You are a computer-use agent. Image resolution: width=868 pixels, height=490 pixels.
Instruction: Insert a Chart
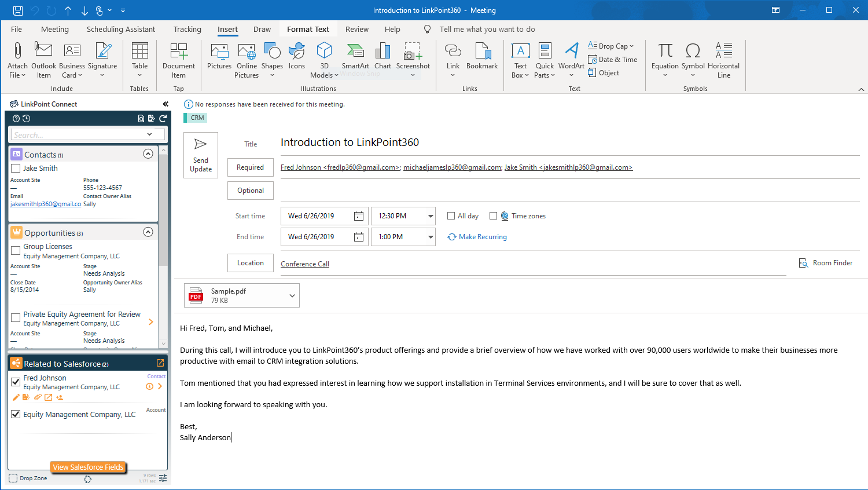pyautogui.click(x=382, y=56)
